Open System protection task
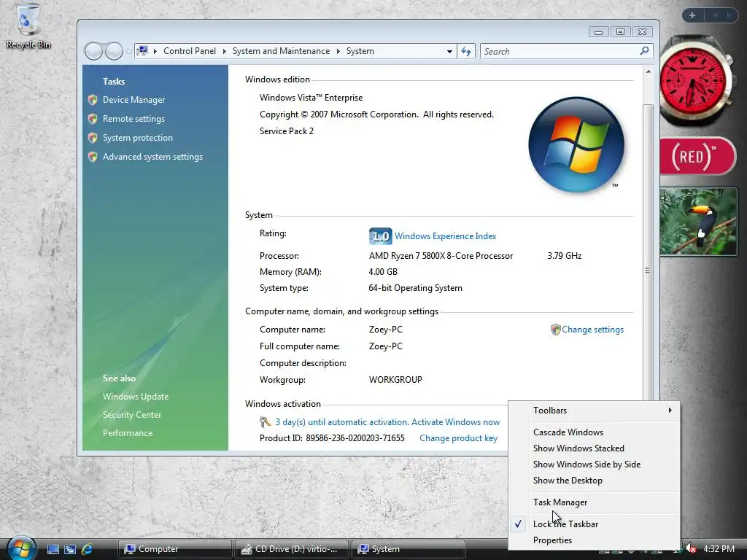The height and width of the screenshot is (560, 747). pos(138,138)
